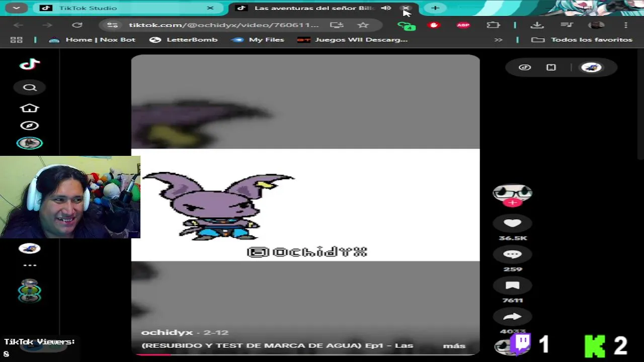Open TikTok search from the sidebar
Image resolution: width=644 pixels, height=362 pixels.
coord(30,87)
